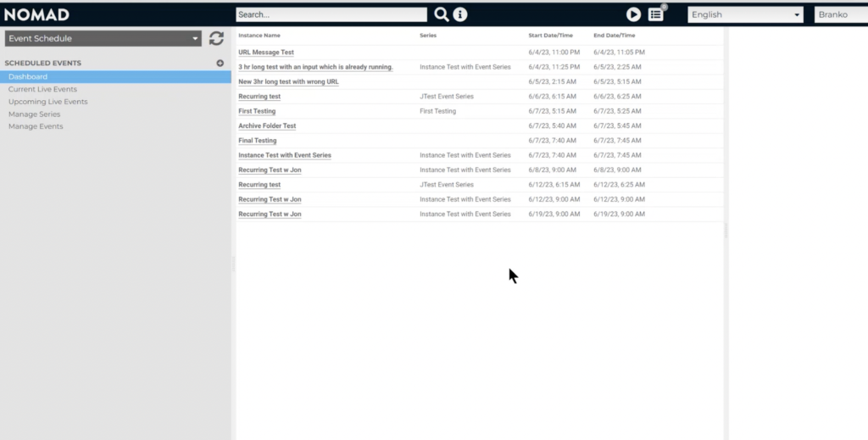This screenshot has width=868, height=440.
Task: Sort by Instance Name column header
Action: [259, 36]
